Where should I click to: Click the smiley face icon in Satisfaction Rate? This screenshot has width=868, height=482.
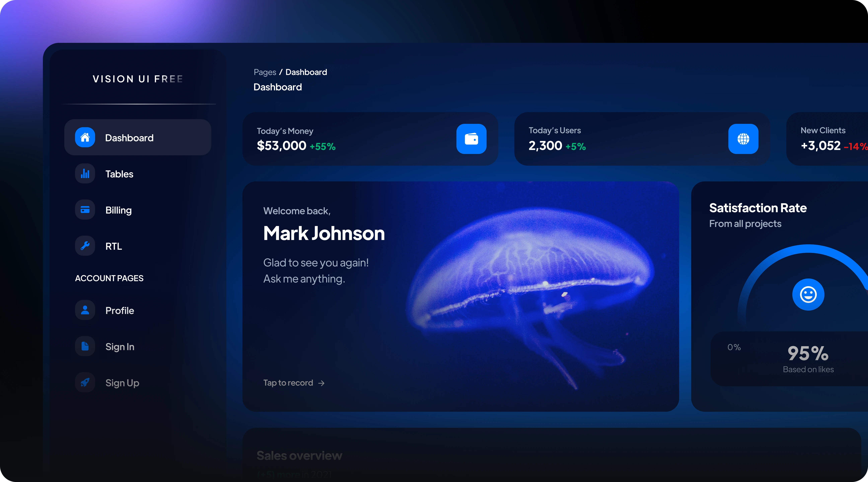[x=808, y=295]
